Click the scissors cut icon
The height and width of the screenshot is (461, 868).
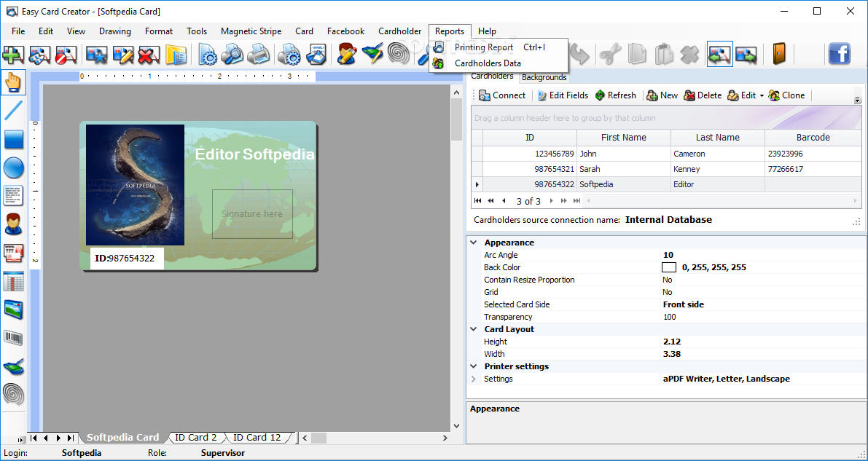tap(609, 54)
